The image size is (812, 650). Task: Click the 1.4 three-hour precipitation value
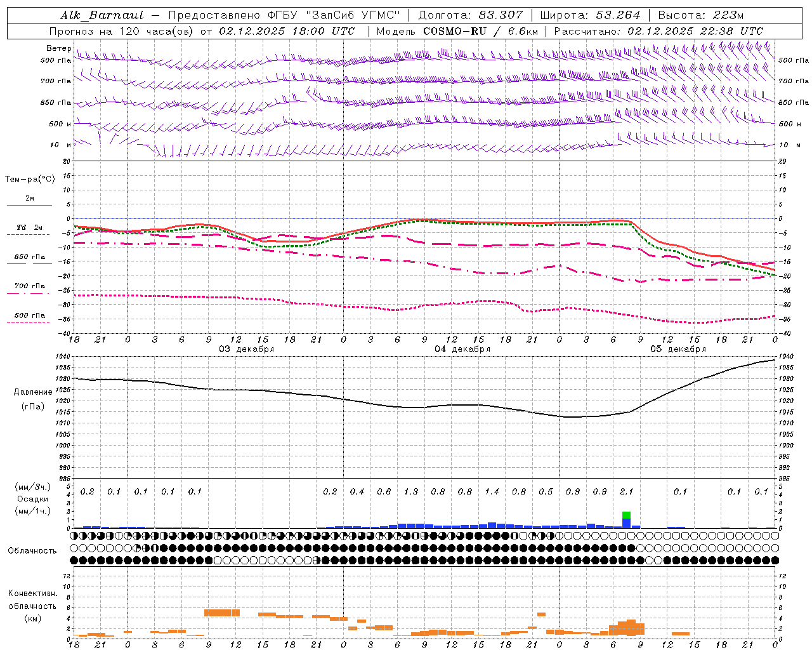point(492,491)
